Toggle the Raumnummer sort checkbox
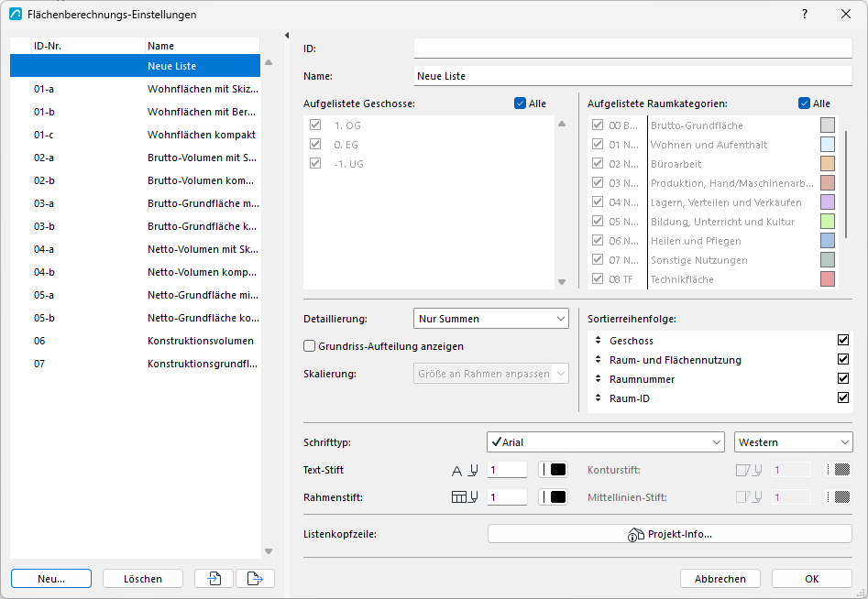 point(843,379)
